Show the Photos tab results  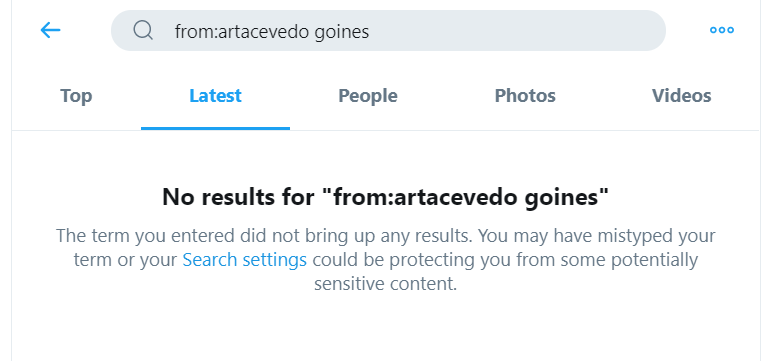pos(525,95)
